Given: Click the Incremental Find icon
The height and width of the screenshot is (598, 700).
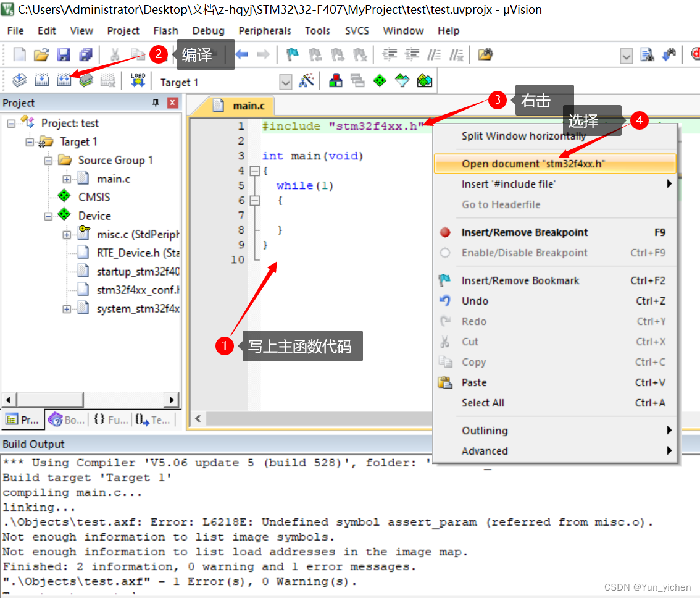Looking at the screenshot, I should pos(669,54).
